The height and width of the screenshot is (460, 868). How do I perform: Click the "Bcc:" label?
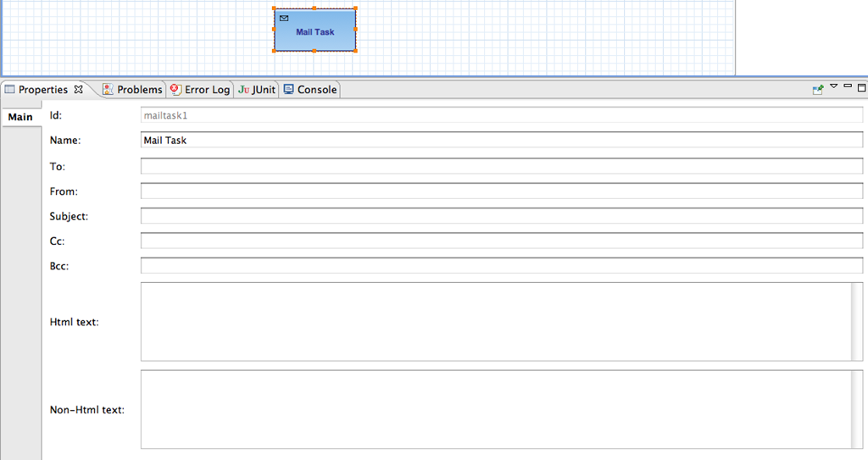coord(58,266)
